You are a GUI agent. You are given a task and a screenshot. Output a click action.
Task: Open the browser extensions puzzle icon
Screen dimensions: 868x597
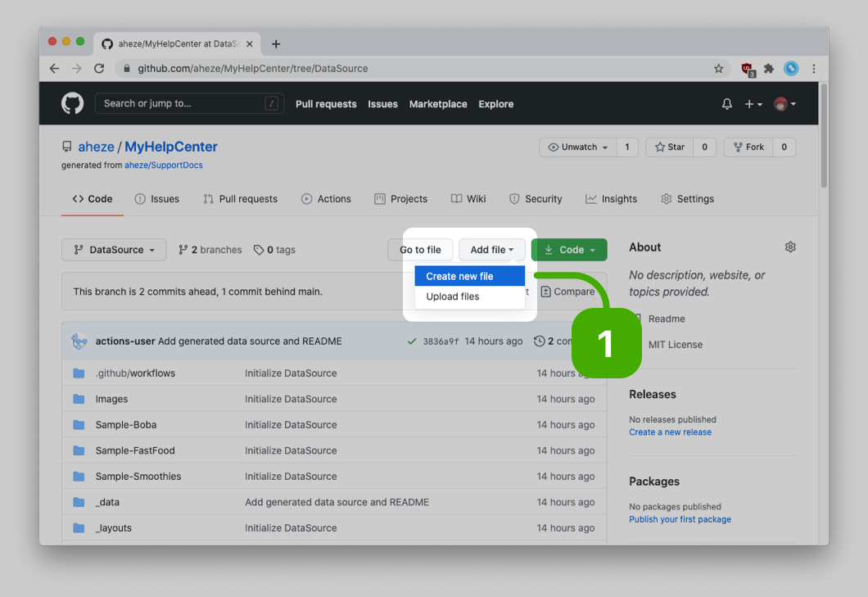coord(769,69)
